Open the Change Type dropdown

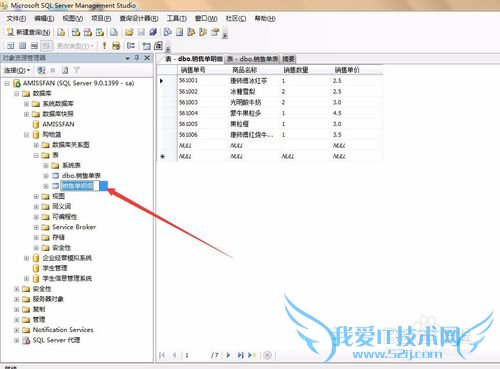75,46
